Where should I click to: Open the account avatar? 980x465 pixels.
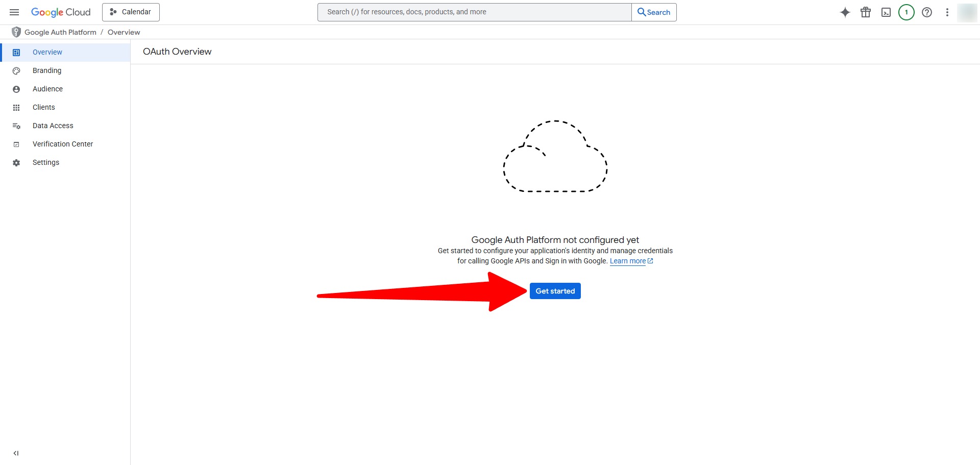click(967, 12)
